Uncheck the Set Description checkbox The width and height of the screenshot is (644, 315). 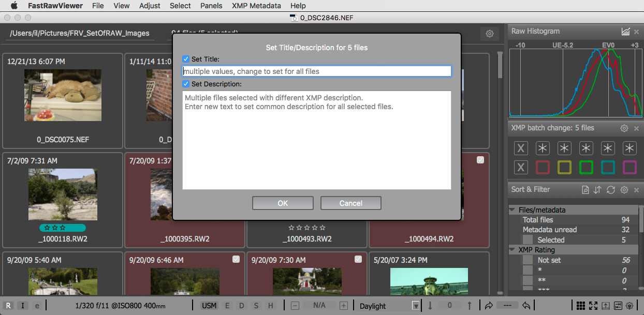pos(186,84)
